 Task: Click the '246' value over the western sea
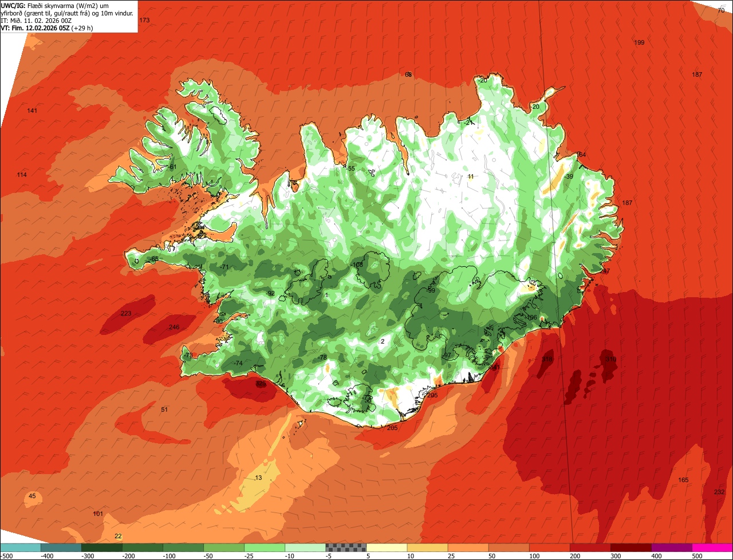174,327
